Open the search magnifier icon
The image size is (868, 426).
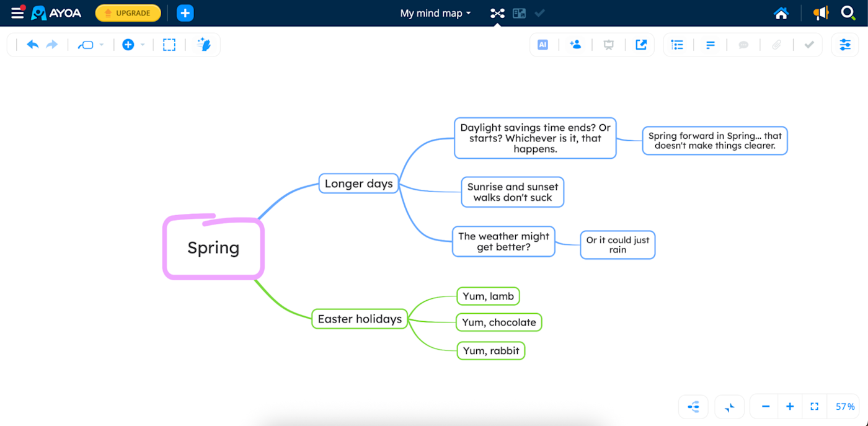pos(848,13)
